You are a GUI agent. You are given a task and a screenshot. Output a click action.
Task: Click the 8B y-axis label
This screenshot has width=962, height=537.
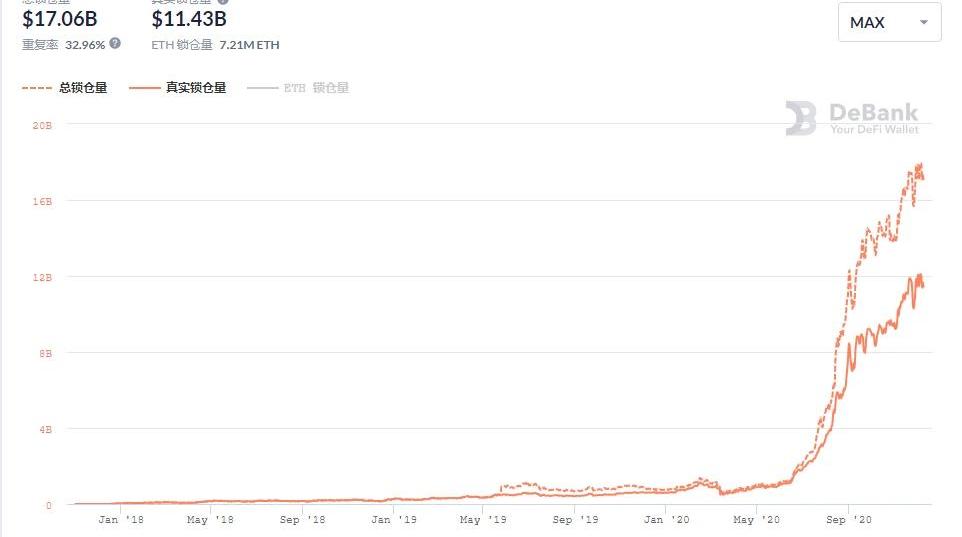click(x=45, y=353)
